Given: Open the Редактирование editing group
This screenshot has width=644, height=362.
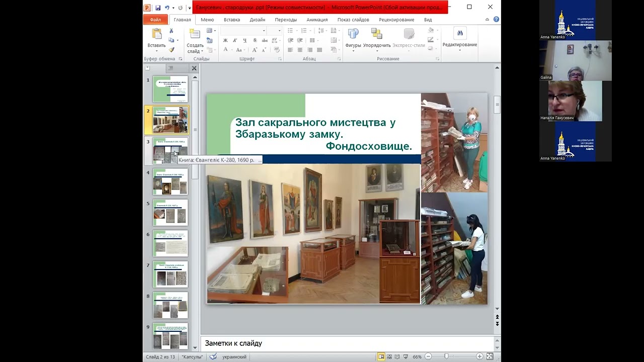Looking at the screenshot, I should coord(460,39).
